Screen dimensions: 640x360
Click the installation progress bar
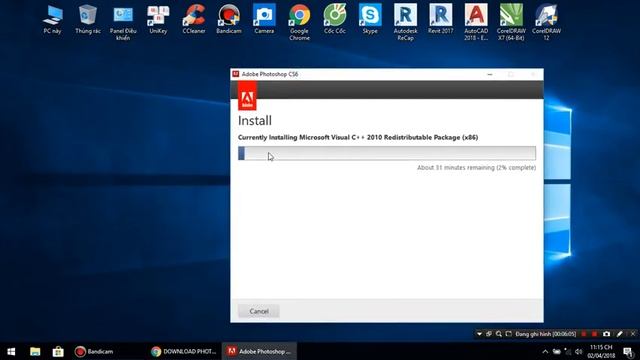pyautogui.click(x=387, y=153)
